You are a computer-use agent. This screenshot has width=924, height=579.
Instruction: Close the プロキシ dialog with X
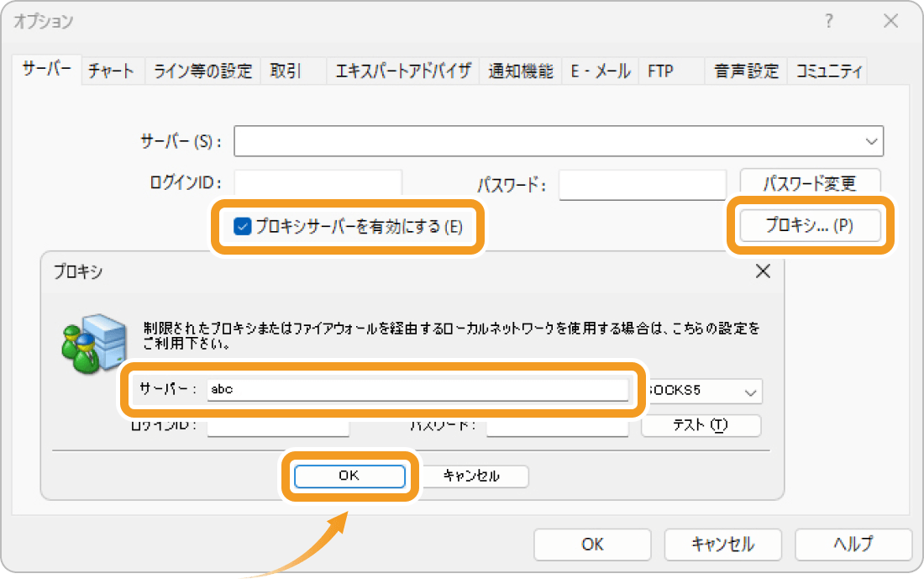[x=763, y=271]
